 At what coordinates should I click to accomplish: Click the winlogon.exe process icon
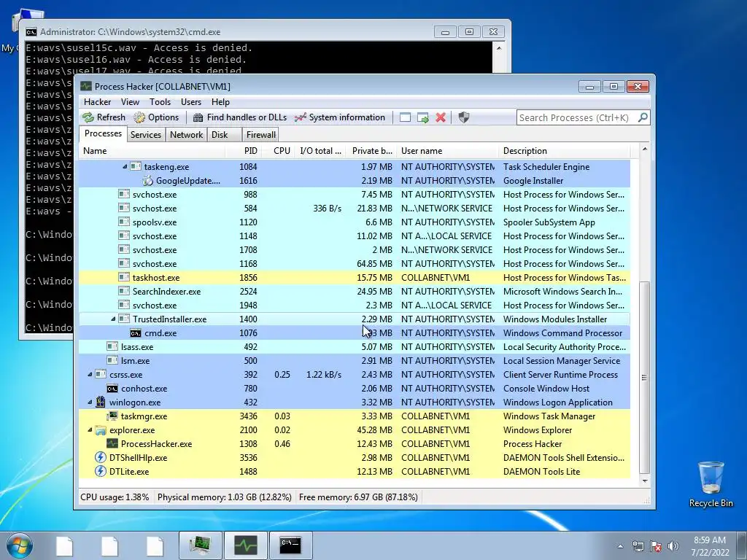[101, 402]
